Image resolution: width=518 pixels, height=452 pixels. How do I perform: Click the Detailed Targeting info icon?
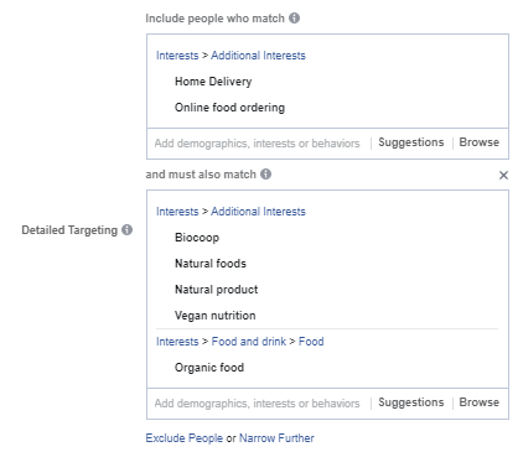[x=127, y=230]
